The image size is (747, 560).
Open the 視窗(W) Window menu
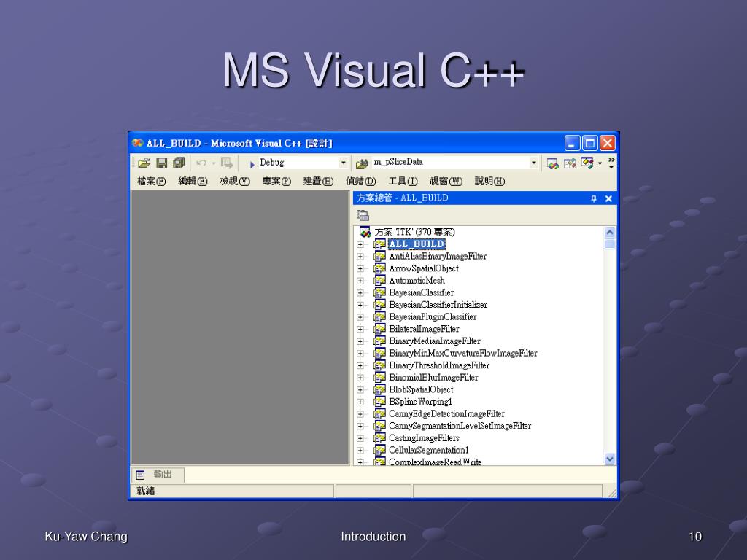446,182
